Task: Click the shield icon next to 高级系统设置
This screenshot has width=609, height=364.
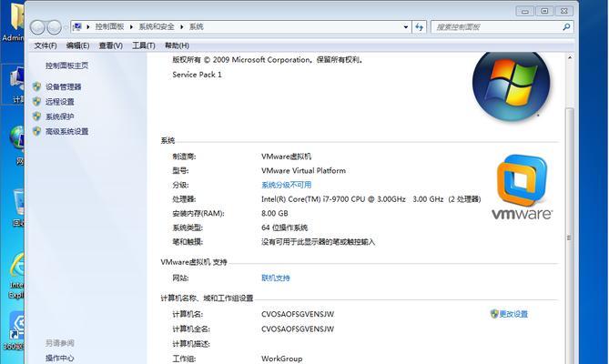Action: (x=37, y=131)
